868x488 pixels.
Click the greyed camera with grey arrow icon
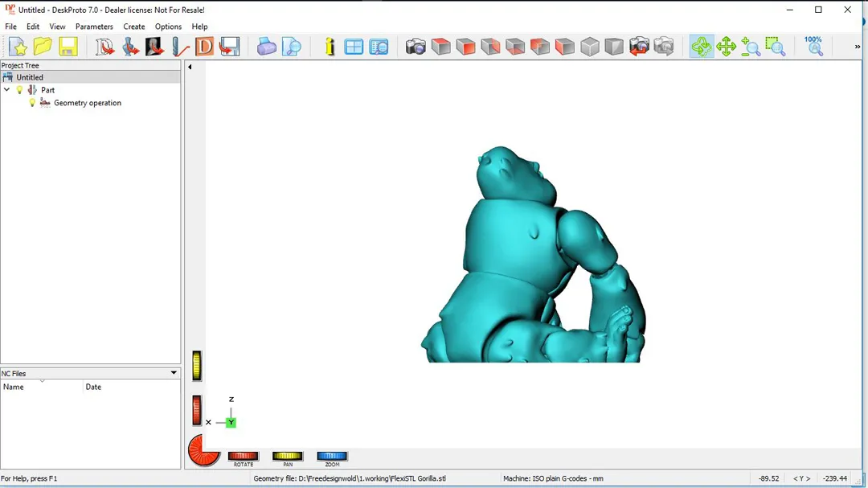(x=664, y=47)
